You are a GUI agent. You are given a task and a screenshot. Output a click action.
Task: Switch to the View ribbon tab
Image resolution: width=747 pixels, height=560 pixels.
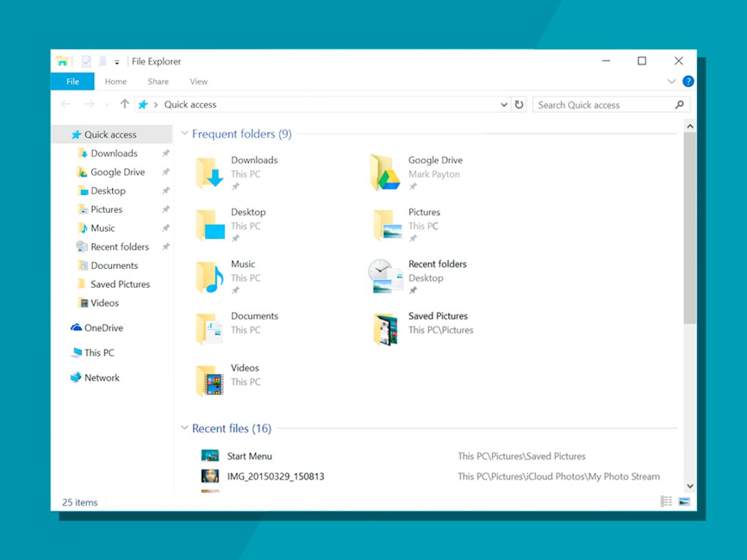pyautogui.click(x=199, y=82)
